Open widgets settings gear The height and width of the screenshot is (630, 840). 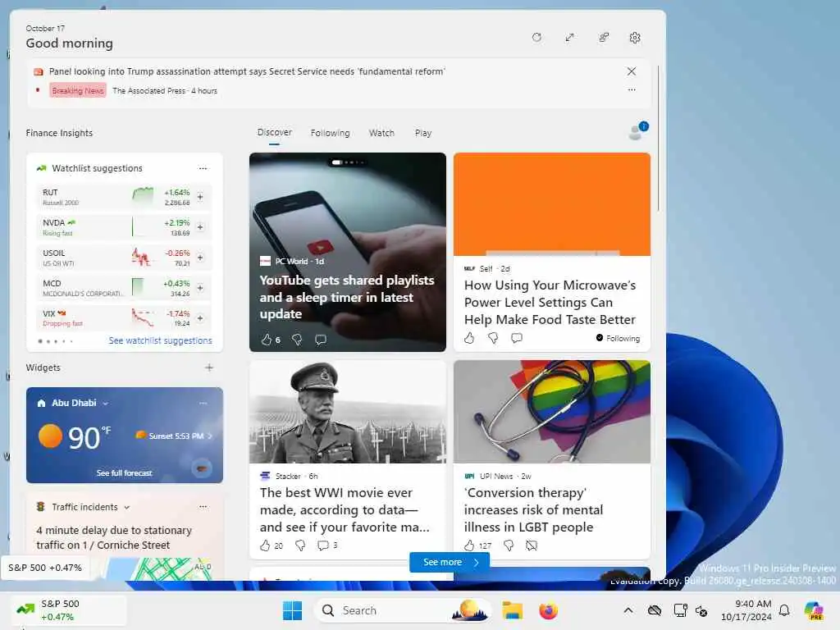coord(635,38)
